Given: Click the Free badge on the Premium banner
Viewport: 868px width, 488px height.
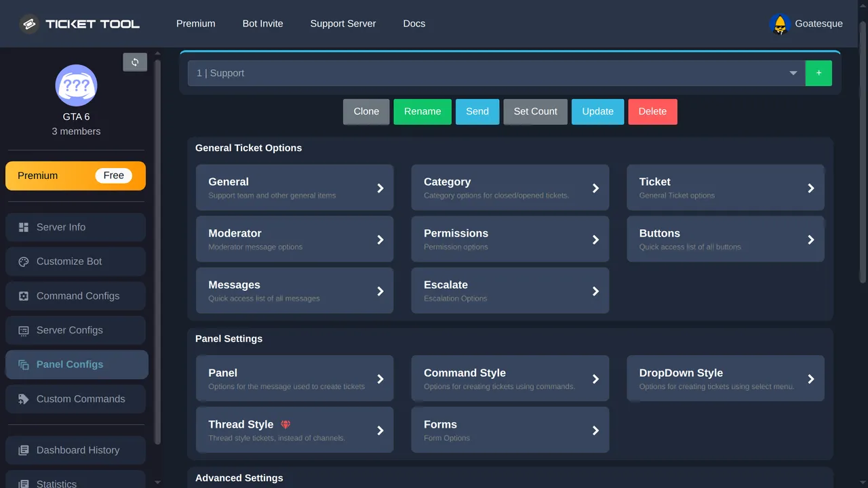Looking at the screenshot, I should (114, 176).
